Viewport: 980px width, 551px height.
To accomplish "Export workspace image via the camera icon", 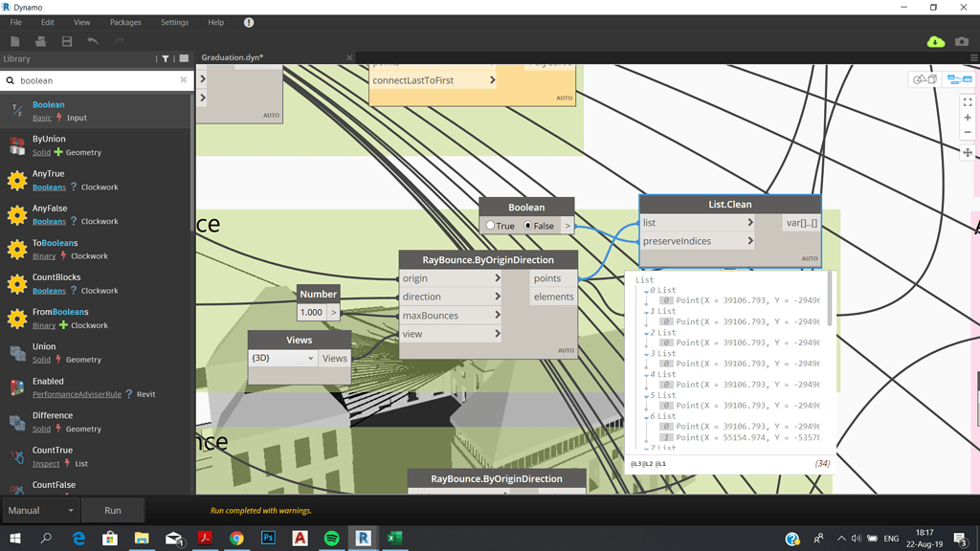I will (x=962, y=42).
